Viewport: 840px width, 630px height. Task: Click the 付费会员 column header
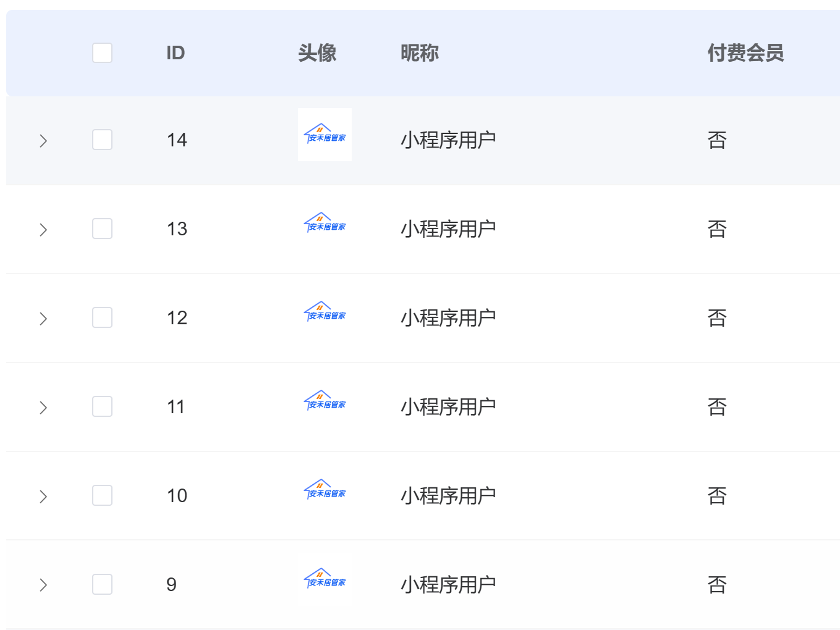coord(745,53)
